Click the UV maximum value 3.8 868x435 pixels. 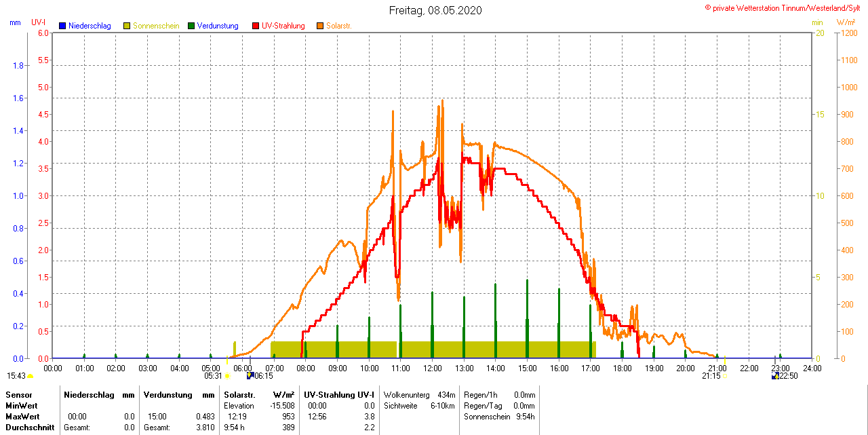(370, 417)
